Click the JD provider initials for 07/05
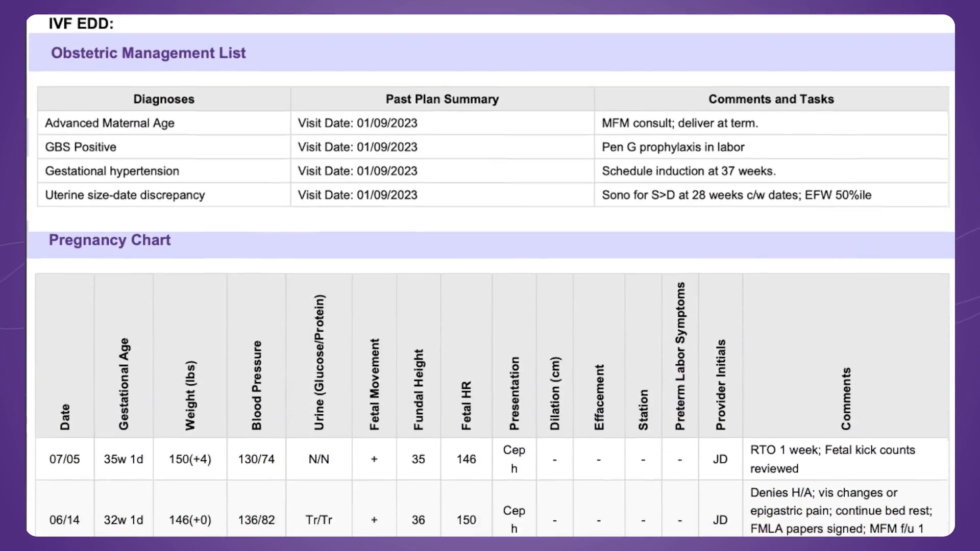The width and height of the screenshot is (980, 551). tap(720, 459)
